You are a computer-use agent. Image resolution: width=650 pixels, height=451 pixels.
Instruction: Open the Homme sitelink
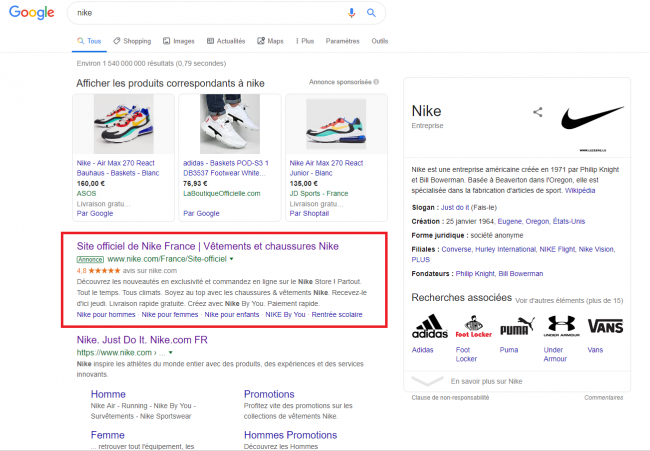click(108, 394)
